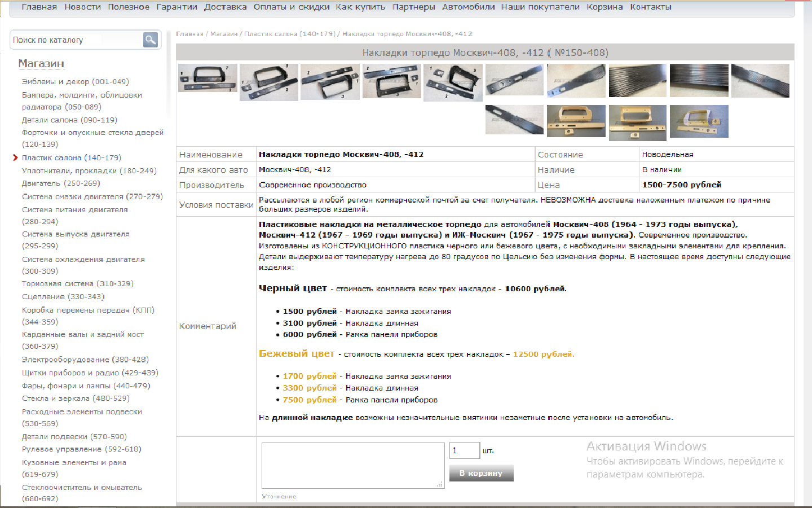Open the Полезное menu item
812x508 pixels.
point(129,7)
